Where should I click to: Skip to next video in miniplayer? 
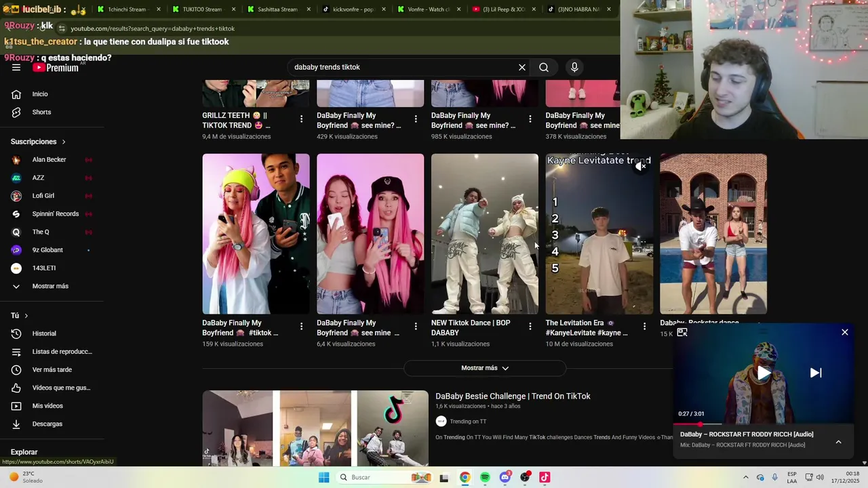[x=816, y=373]
